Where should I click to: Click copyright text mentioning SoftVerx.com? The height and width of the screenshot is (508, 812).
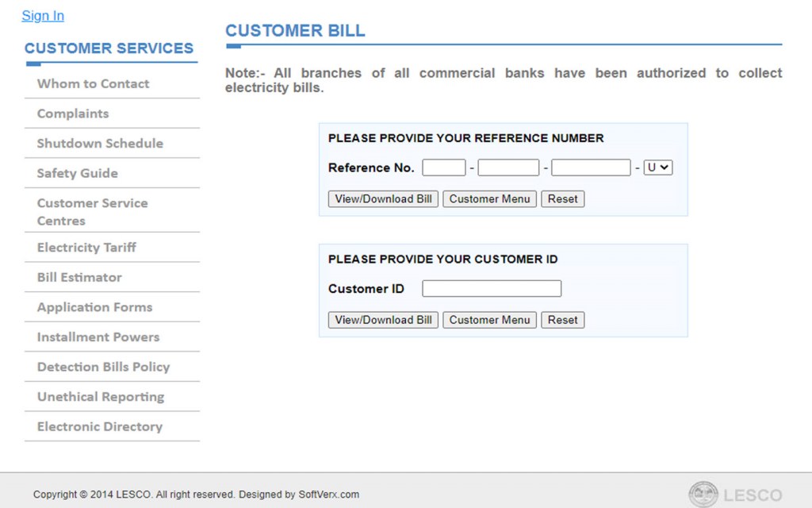click(x=197, y=495)
